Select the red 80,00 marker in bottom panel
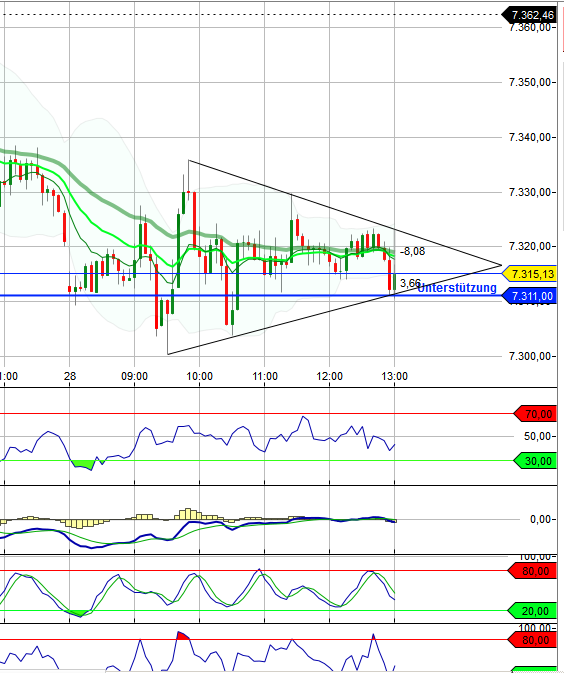The image size is (564, 673). tap(532, 640)
